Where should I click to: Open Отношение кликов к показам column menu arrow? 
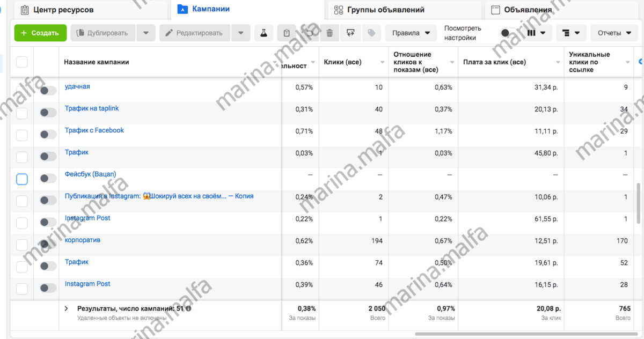[451, 62]
